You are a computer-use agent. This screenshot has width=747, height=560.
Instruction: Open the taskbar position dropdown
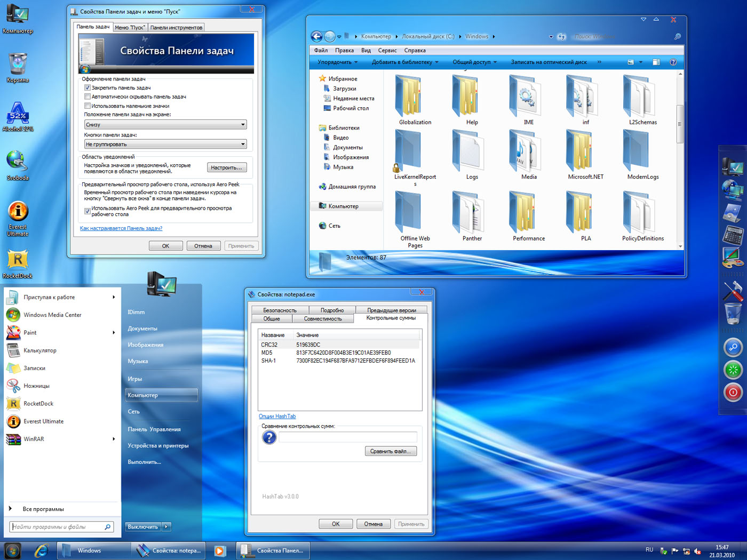(x=165, y=124)
